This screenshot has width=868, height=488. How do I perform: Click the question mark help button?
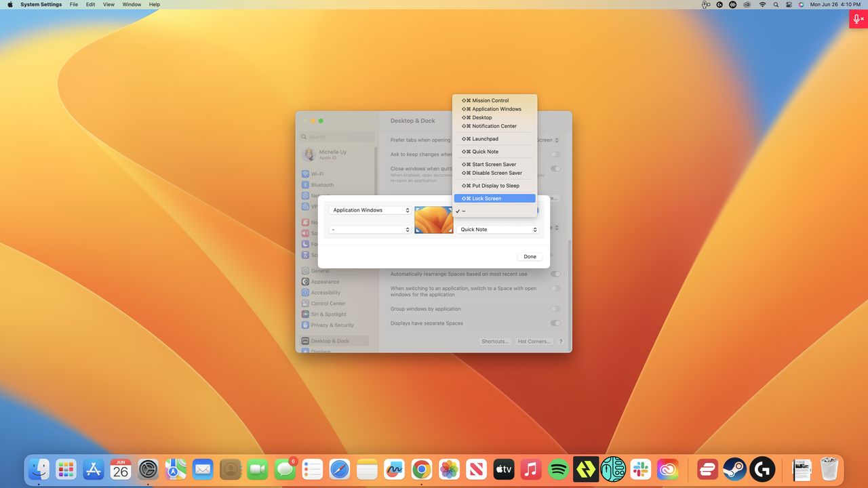(561, 342)
